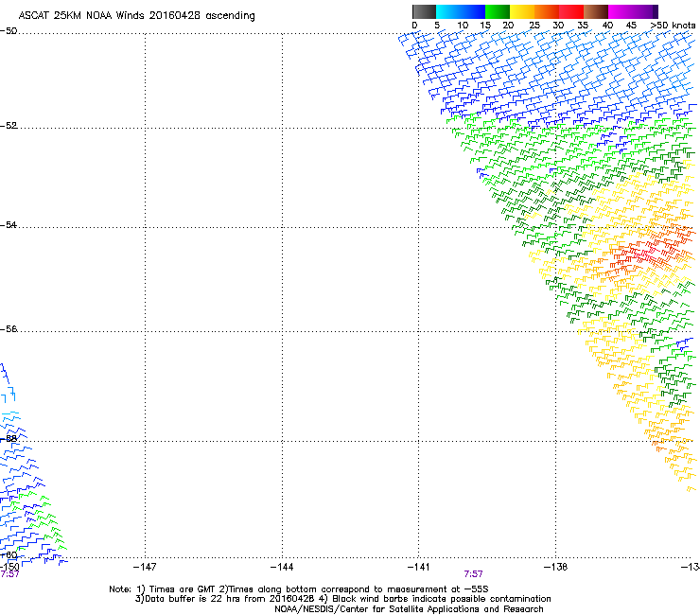Click the "30" legend scale label
Image resolution: width=700 pixels, height=615 pixels.
point(558,25)
